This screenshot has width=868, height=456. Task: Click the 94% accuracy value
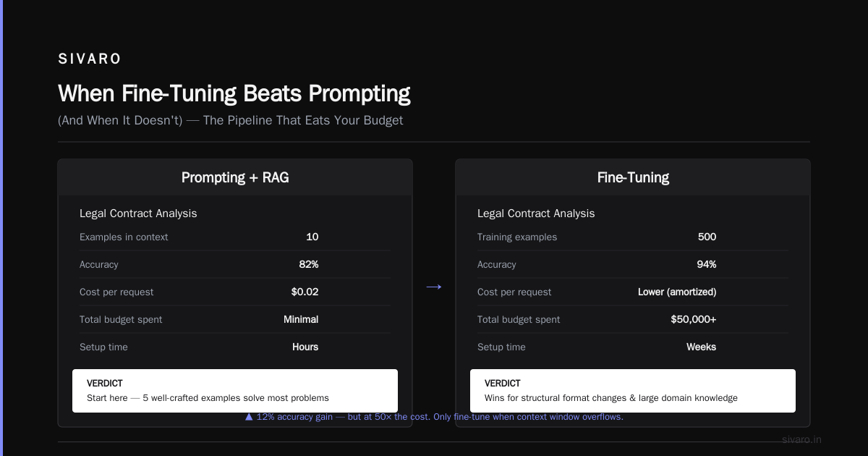[x=707, y=264]
